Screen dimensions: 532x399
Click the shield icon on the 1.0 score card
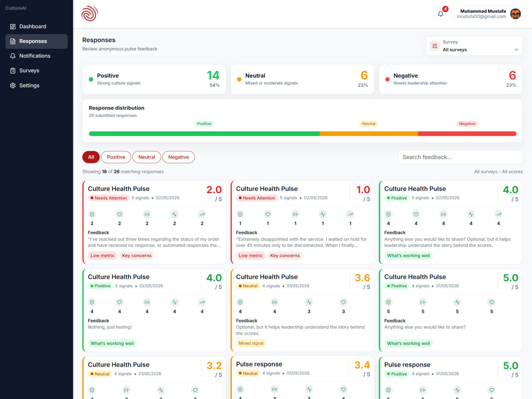(240, 214)
